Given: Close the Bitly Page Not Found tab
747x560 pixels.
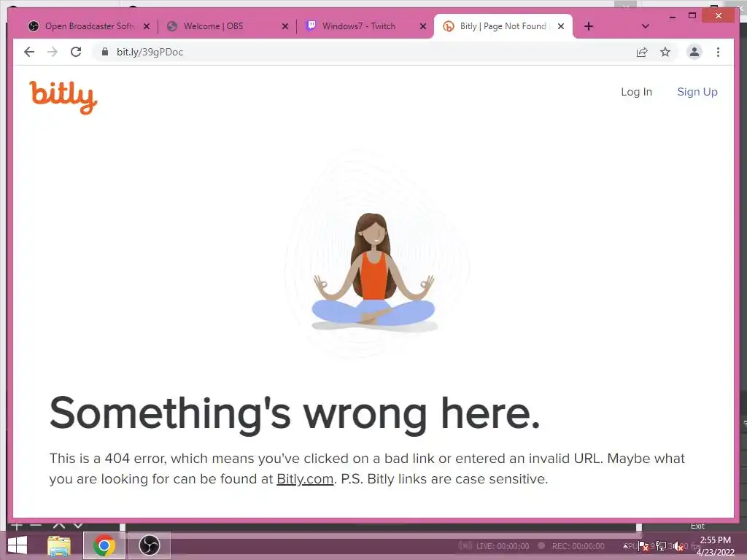Looking at the screenshot, I should (561, 26).
